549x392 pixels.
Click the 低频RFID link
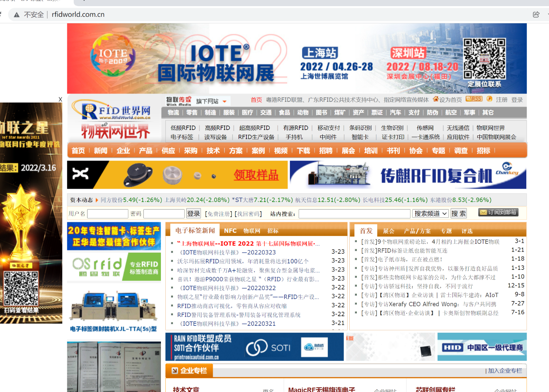tap(183, 128)
